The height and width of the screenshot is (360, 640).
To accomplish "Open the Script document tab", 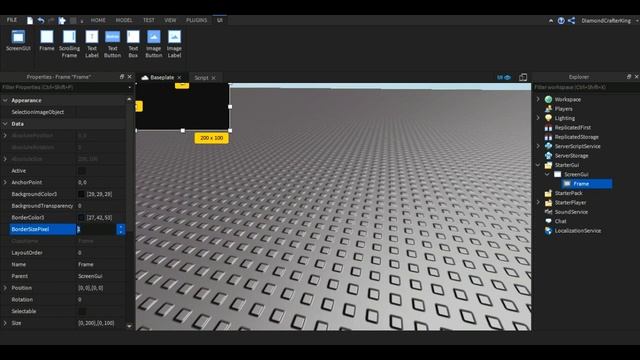I will 201,78.
